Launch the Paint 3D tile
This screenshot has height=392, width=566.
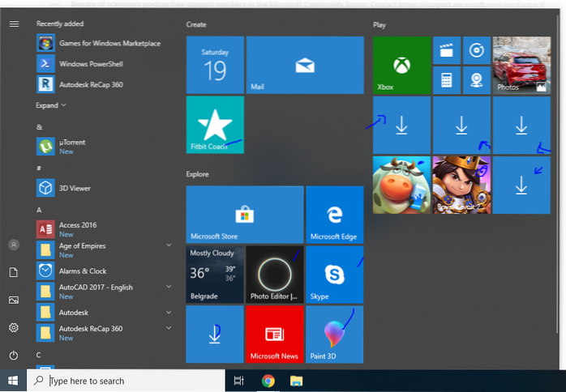pos(334,334)
